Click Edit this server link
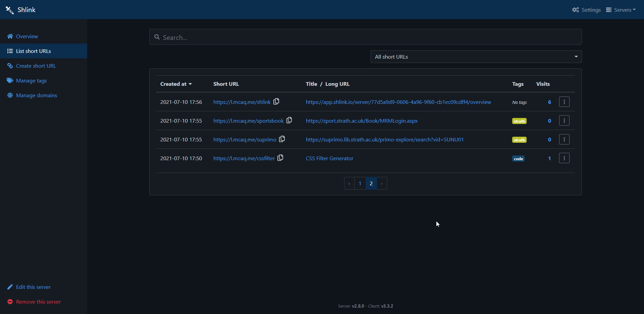This screenshot has width=644, height=314. pyautogui.click(x=33, y=287)
